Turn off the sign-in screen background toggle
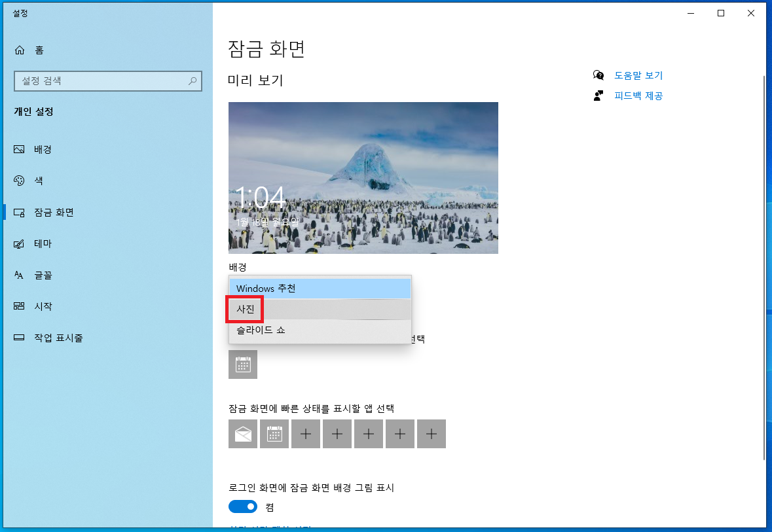Viewport: 772px width, 532px height. (243, 506)
